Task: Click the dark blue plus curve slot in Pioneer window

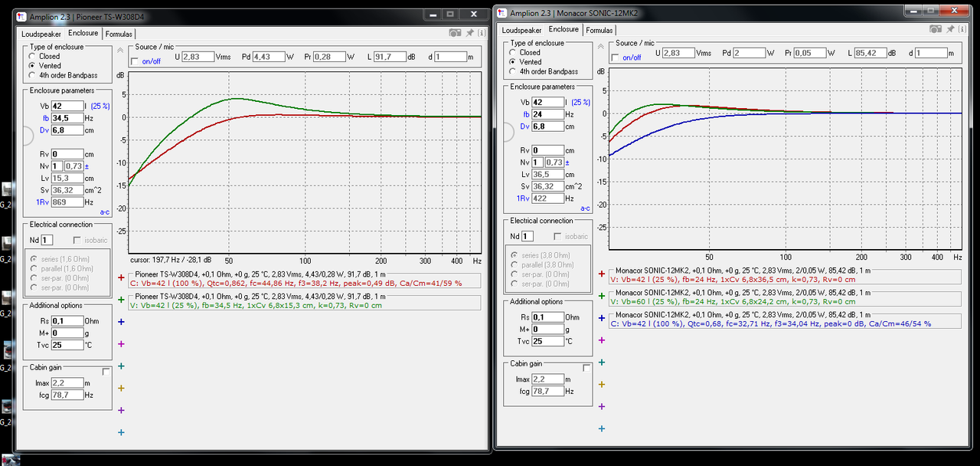Action: pyautogui.click(x=121, y=322)
